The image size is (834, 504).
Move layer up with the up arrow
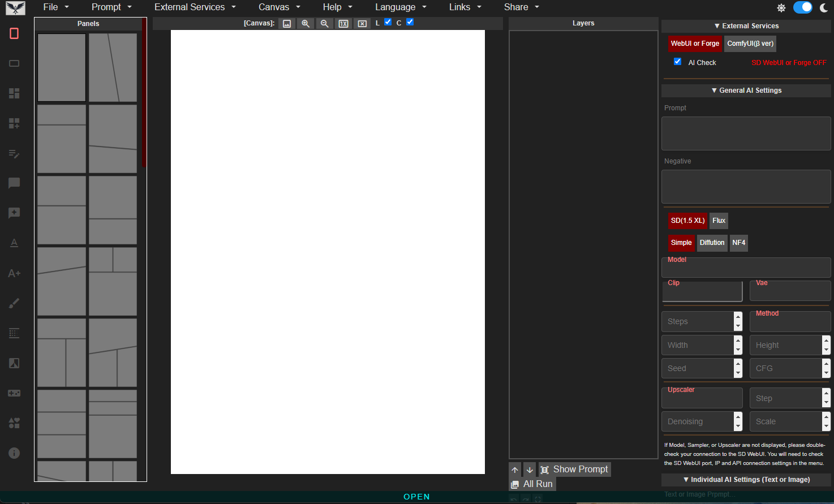click(515, 469)
